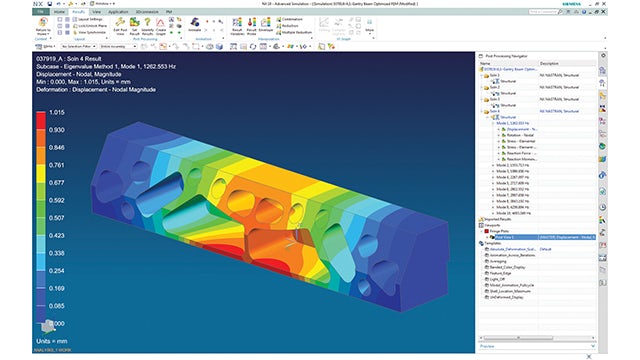The image size is (640, 360).
Task: Expand the Preview section chevron
Action: pyautogui.click(x=593, y=346)
